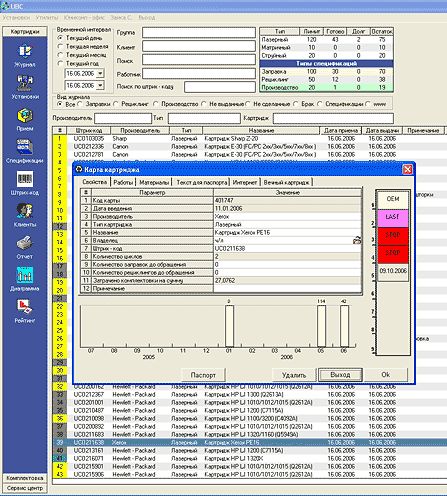This screenshot has width=447, height=496.
Task: Select the Производство journal type radio
Action: tap(156, 104)
